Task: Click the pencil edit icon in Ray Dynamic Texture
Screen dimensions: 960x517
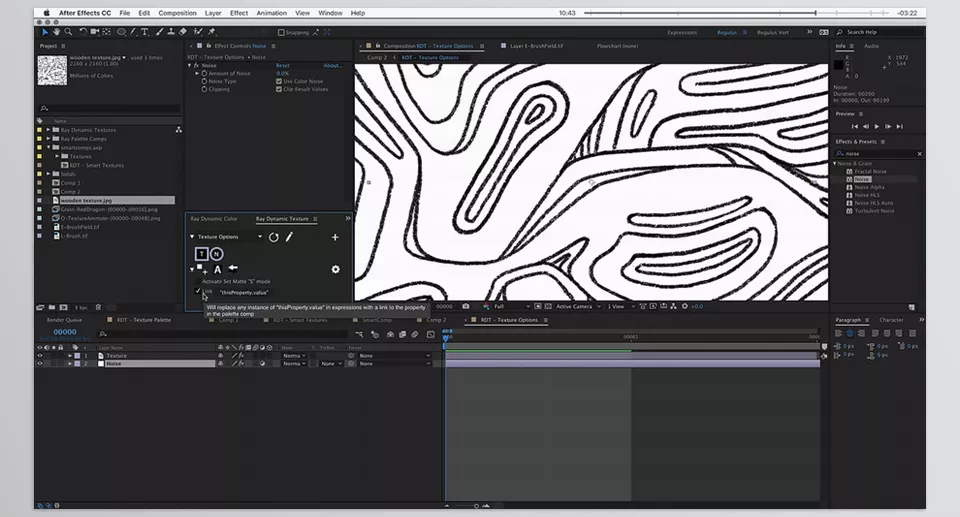Action: [x=289, y=237]
